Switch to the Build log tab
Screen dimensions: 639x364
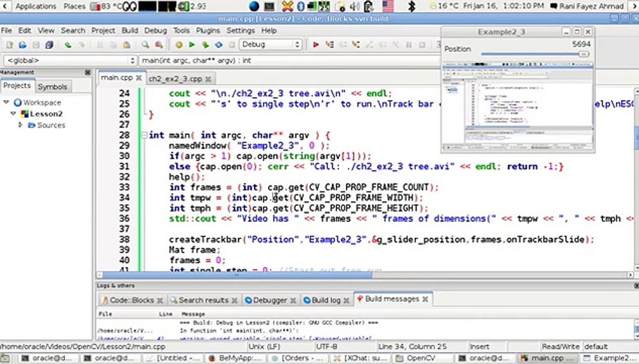326,300
